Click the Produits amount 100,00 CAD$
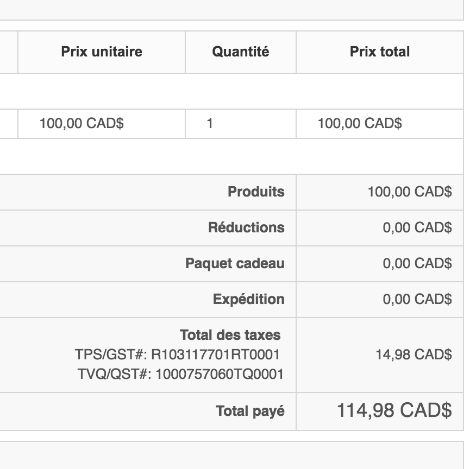The width and height of the screenshot is (476, 469). point(410,192)
